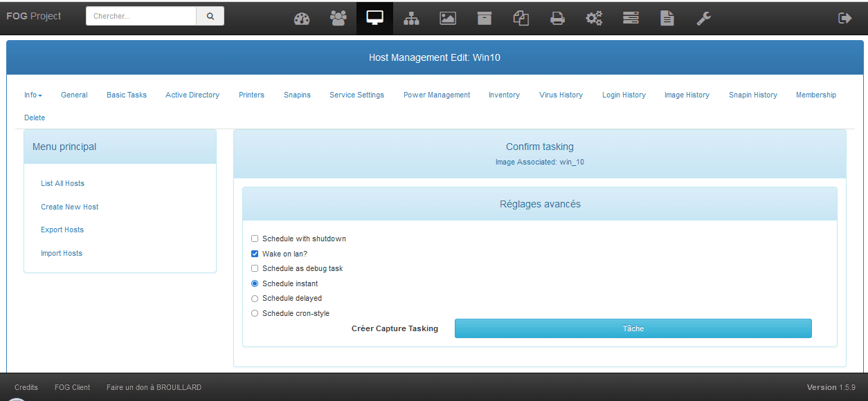The image size is (868, 401).
Task: Open the Power Management tab
Action: pos(437,95)
